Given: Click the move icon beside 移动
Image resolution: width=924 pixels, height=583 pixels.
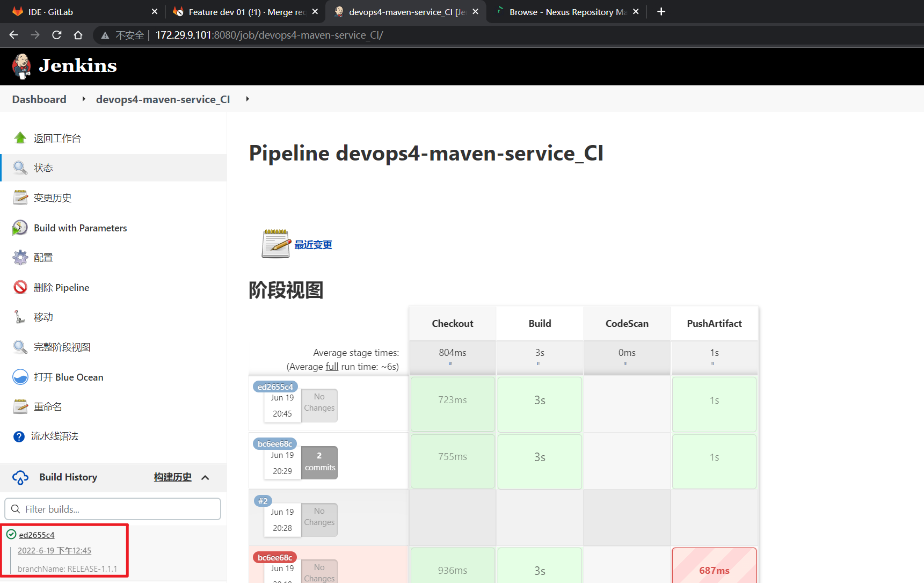Looking at the screenshot, I should (x=20, y=317).
